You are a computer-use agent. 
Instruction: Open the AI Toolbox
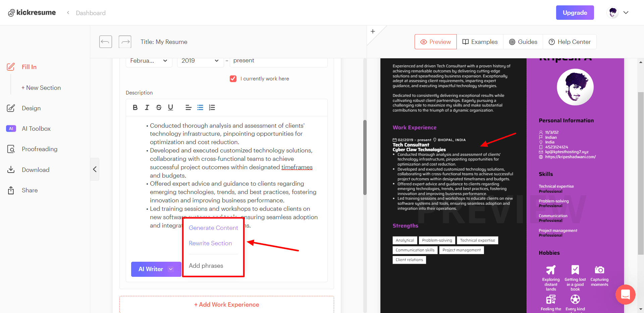coord(36,129)
